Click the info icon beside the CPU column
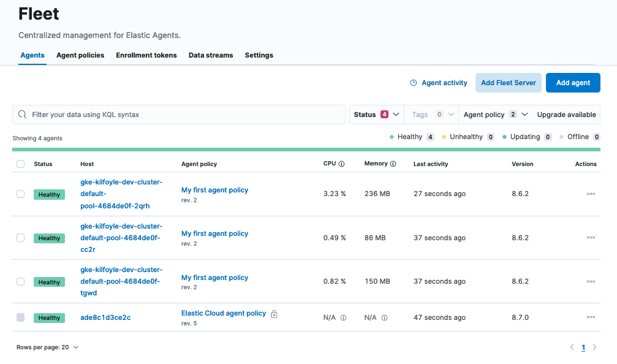The width and height of the screenshot is (617, 364). 341,164
